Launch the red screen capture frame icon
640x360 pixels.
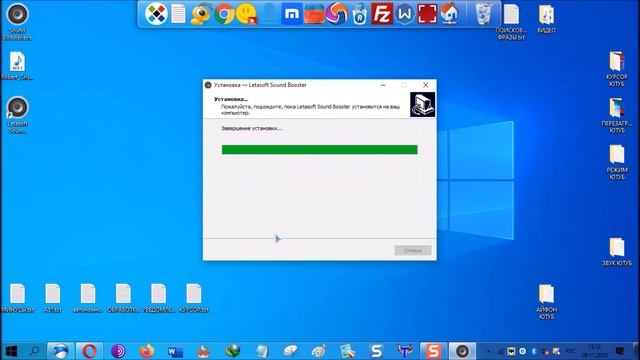click(x=427, y=14)
